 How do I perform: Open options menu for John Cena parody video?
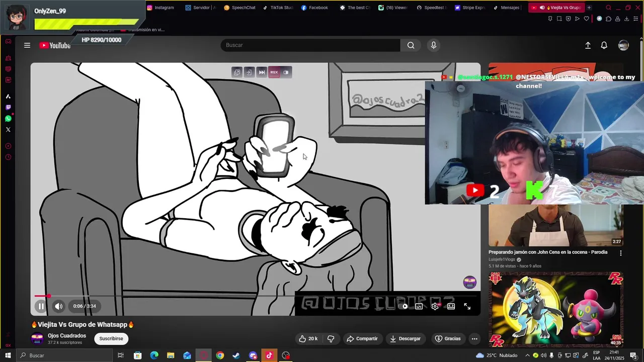click(621, 253)
